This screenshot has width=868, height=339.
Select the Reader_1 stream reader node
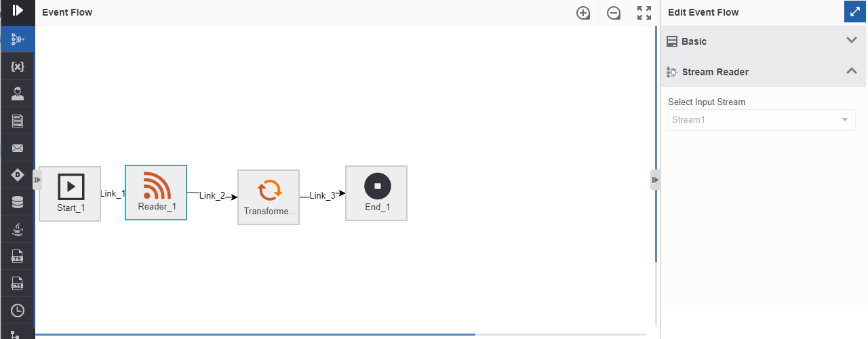coord(156,193)
